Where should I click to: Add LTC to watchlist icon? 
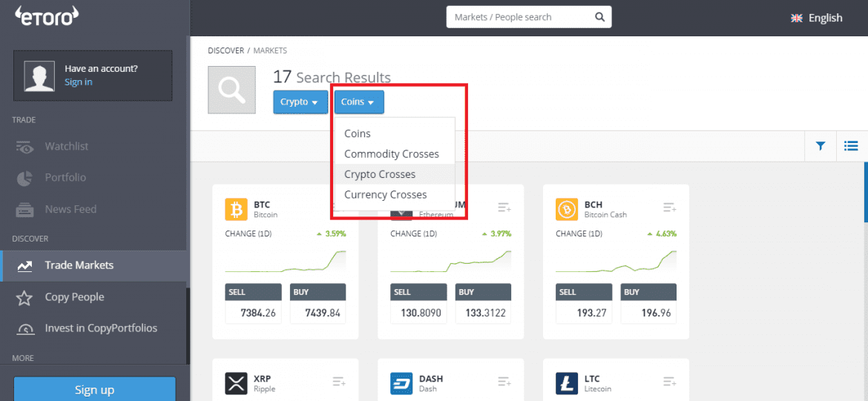click(670, 382)
